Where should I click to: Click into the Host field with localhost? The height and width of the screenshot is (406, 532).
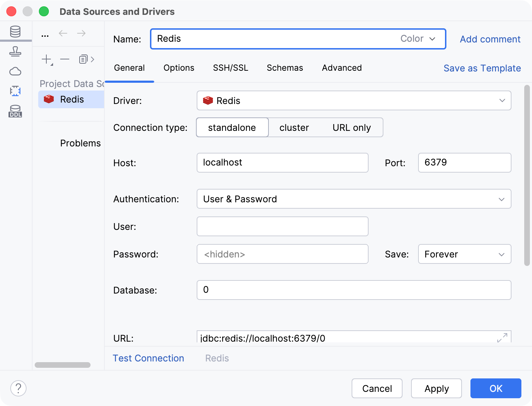[x=283, y=163]
